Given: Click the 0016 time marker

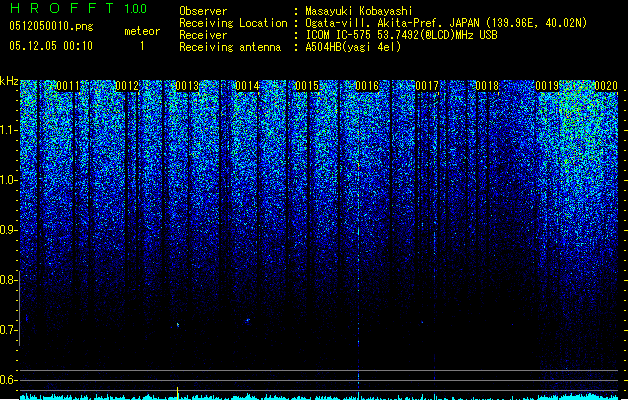Looking at the screenshot, I should point(367,86).
